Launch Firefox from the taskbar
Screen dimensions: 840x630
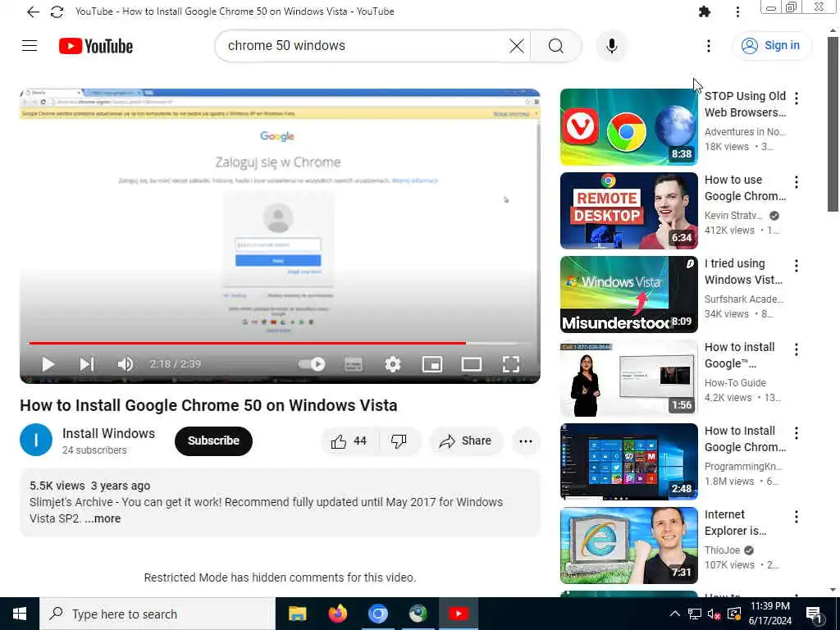point(337,614)
